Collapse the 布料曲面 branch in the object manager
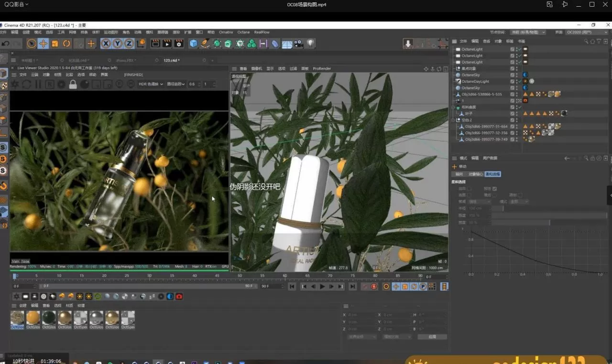The width and height of the screenshot is (612, 364). coord(452,107)
